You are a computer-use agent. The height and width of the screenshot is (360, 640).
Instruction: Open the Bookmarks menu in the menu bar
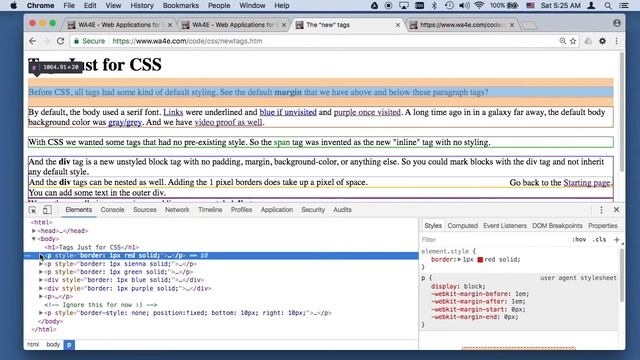coord(181,5)
